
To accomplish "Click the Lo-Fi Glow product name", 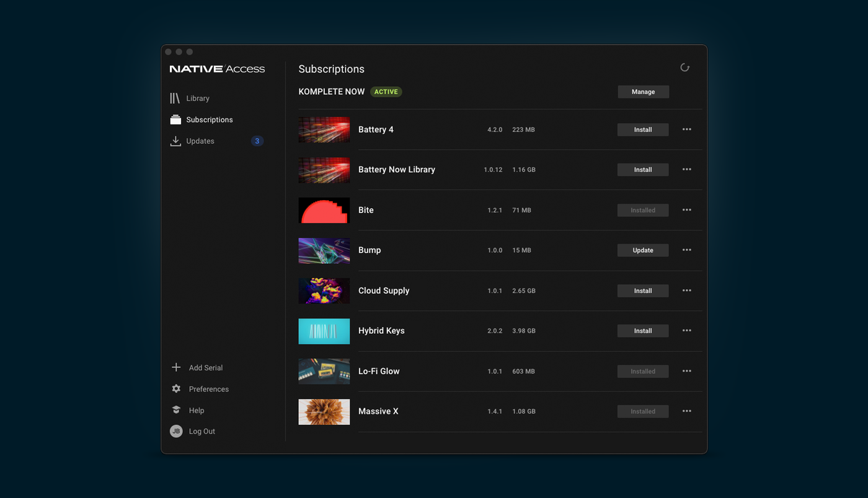I will click(379, 371).
